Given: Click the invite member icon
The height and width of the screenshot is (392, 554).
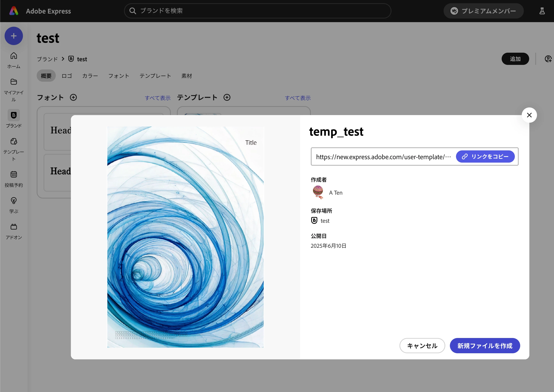Looking at the screenshot, I should [548, 59].
